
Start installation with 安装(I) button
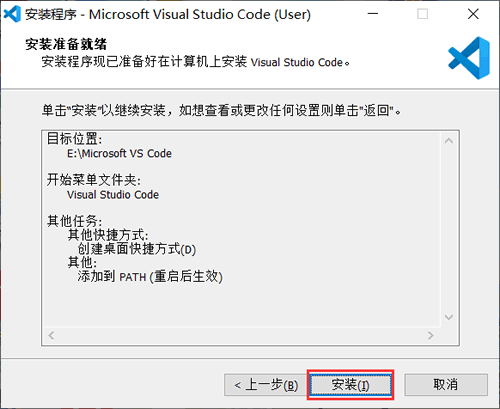350,385
